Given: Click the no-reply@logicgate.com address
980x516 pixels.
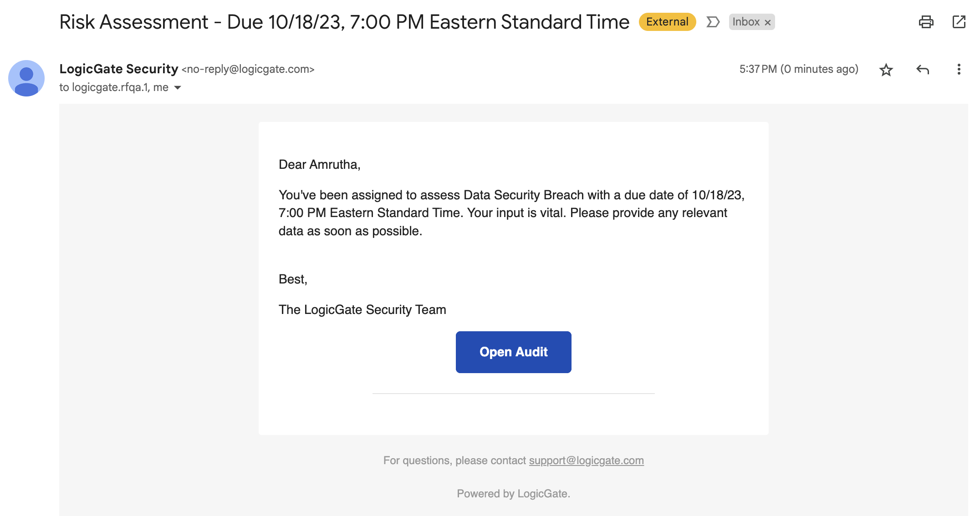Looking at the screenshot, I should [x=248, y=69].
